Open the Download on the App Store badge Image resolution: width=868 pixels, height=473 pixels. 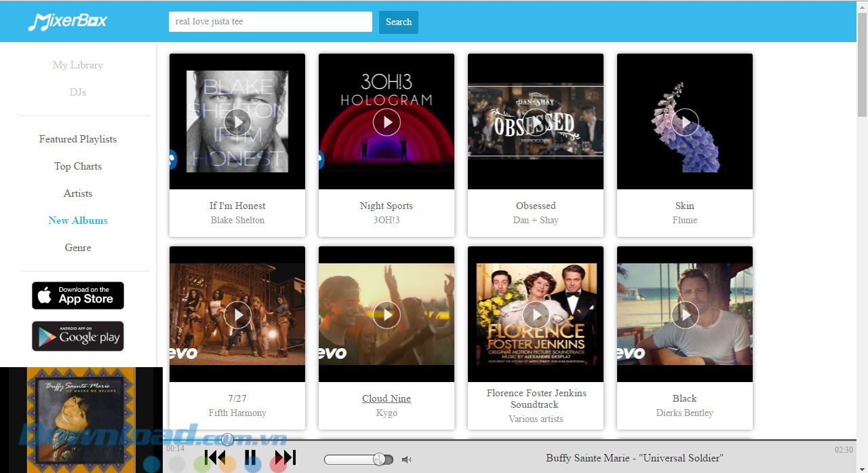[x=78, y=296]
